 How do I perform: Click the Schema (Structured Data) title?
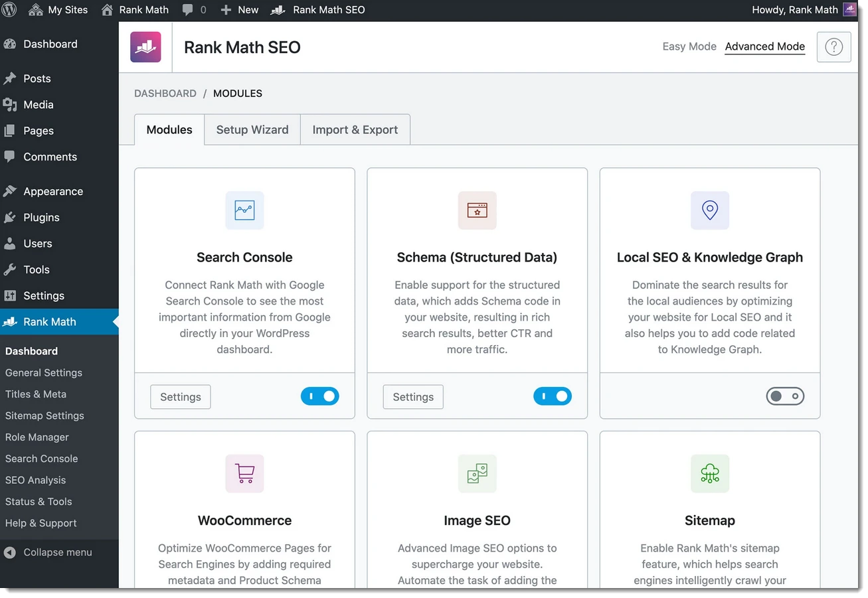[x=477, y=258]
